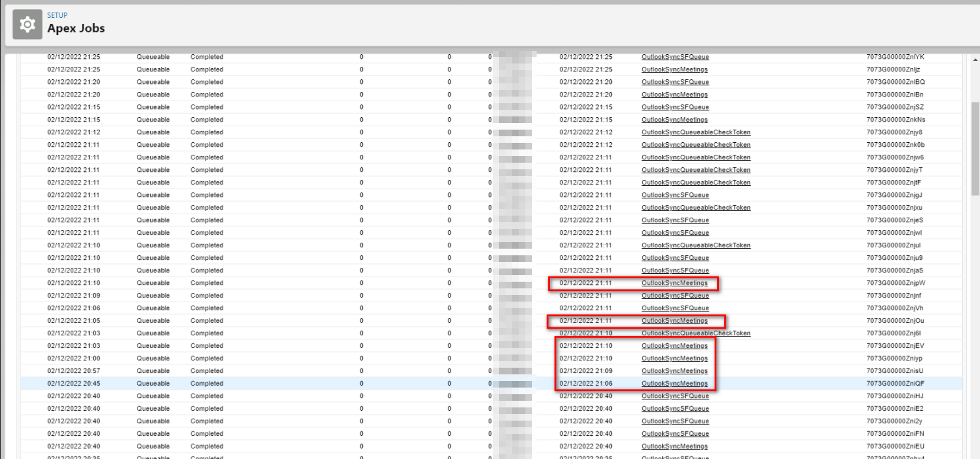Open OutlookSyncQueueableCheckToken link for job 7073G00000Znj6I
The height and width of the screenshot is (459, 980).
tap(696, 333)
